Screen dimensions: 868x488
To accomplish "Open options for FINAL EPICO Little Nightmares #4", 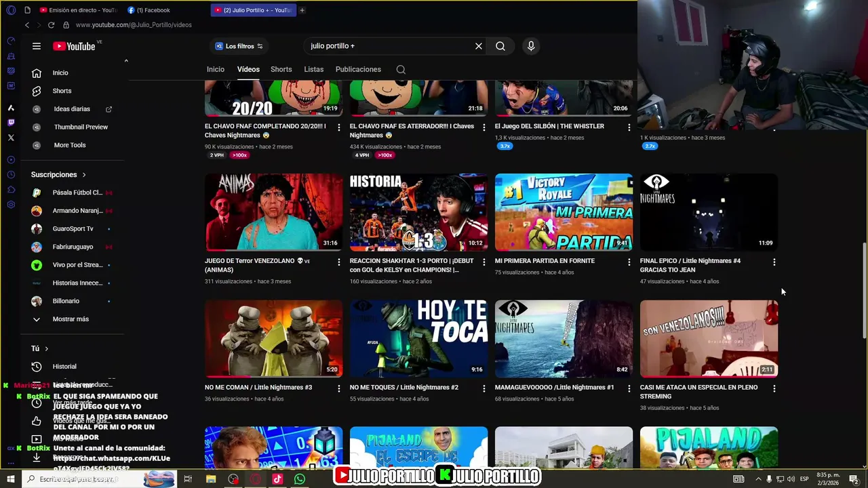I will coord(774,262).
